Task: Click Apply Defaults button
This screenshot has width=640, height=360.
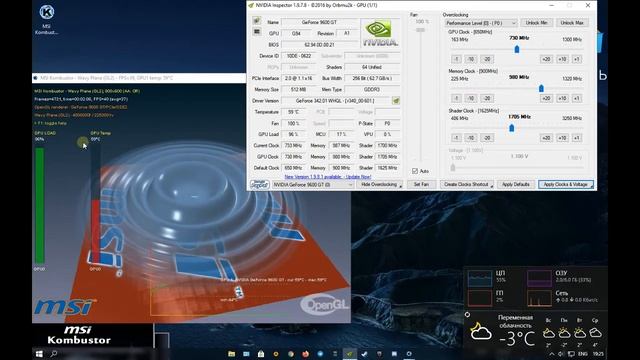Action: point(516,184)
